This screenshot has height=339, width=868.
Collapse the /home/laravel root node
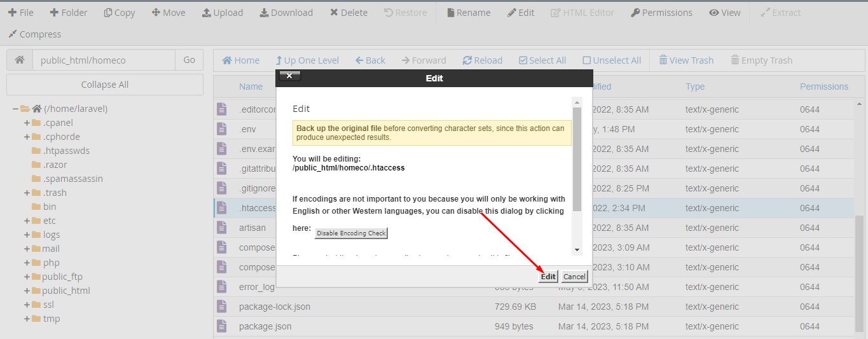point(15,109)
